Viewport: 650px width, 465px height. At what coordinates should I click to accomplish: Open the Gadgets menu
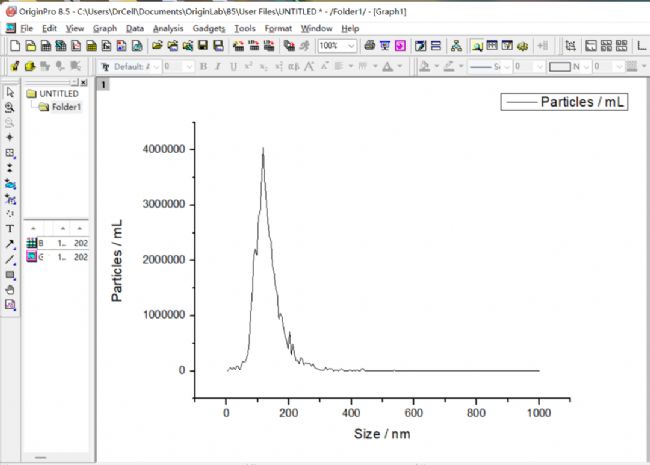[x=208, y=29]
